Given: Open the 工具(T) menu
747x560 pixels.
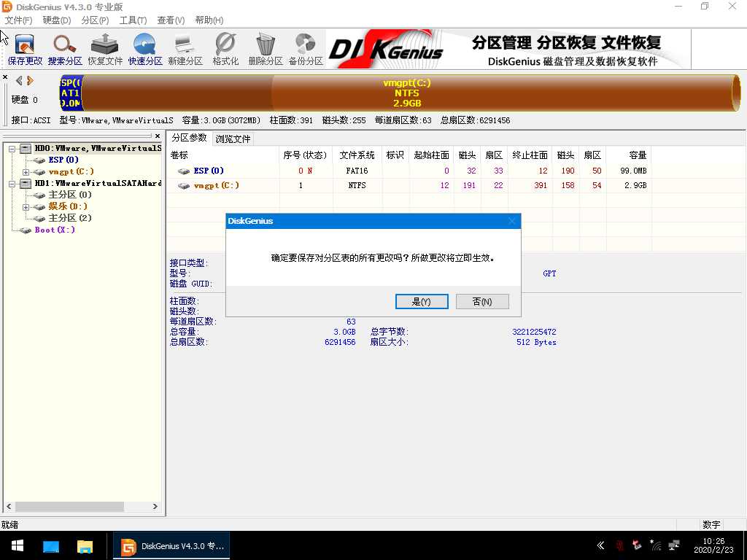Looking at the screenshot, I should click(x=133, y=20).
